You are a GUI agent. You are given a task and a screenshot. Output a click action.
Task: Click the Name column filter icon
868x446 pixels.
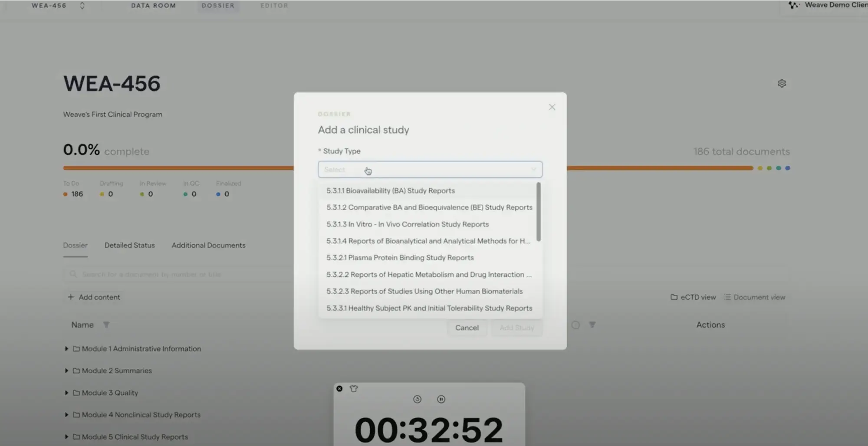click(106, 325)
